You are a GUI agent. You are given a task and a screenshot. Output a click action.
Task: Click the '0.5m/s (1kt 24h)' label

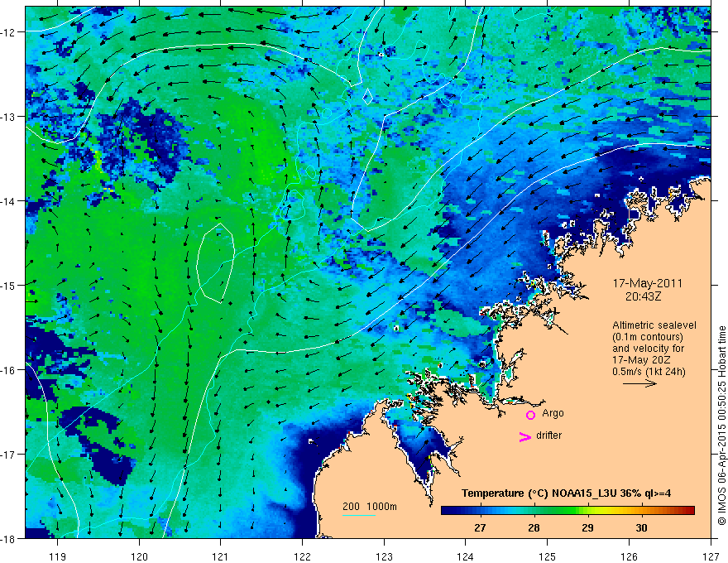649,372
